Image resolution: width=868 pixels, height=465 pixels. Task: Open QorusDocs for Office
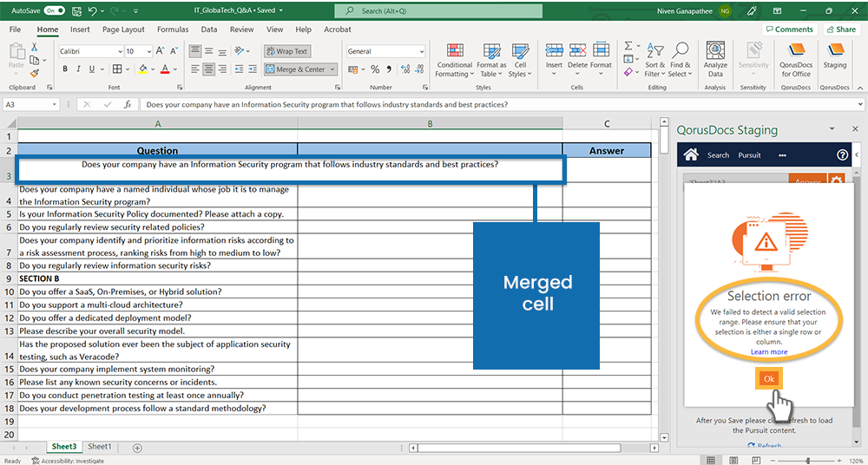796,61
